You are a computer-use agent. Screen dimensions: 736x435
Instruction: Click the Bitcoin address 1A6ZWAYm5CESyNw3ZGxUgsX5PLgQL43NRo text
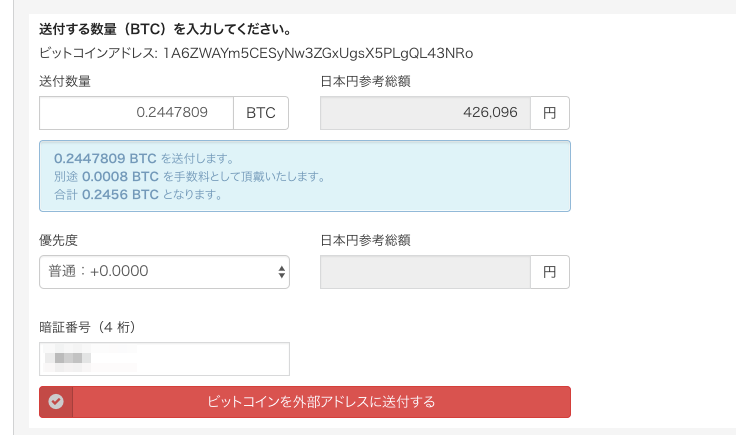(318, 53)
